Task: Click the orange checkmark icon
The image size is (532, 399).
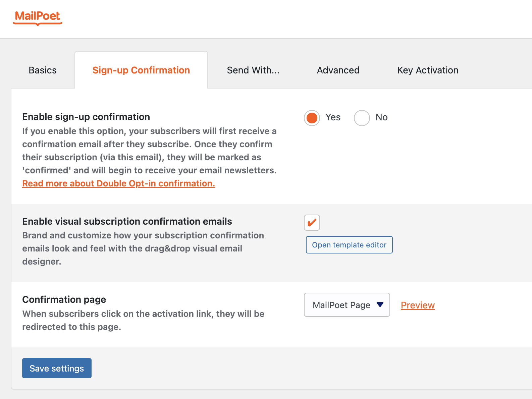Action: (x=312, y=223)
